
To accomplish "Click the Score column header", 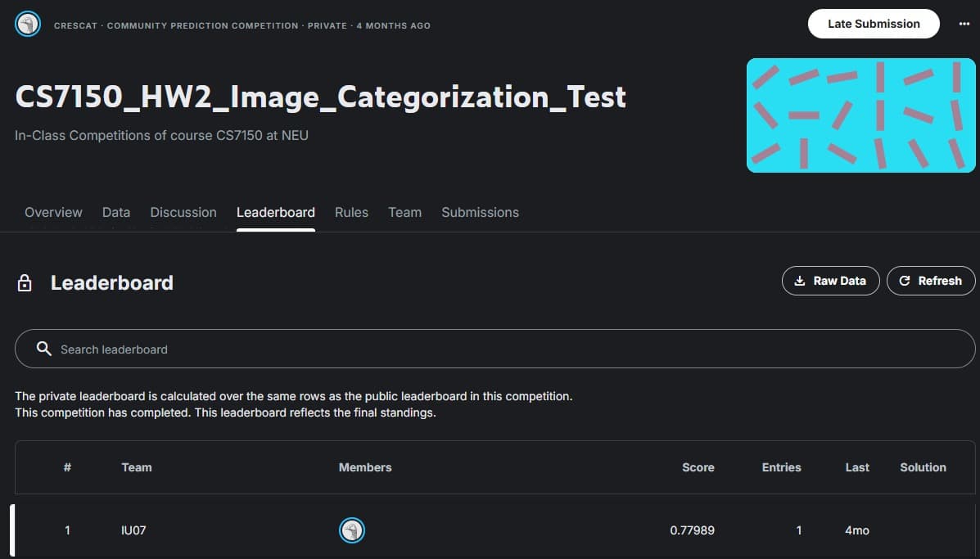I will pyautogui.click(x=698, y=467).
